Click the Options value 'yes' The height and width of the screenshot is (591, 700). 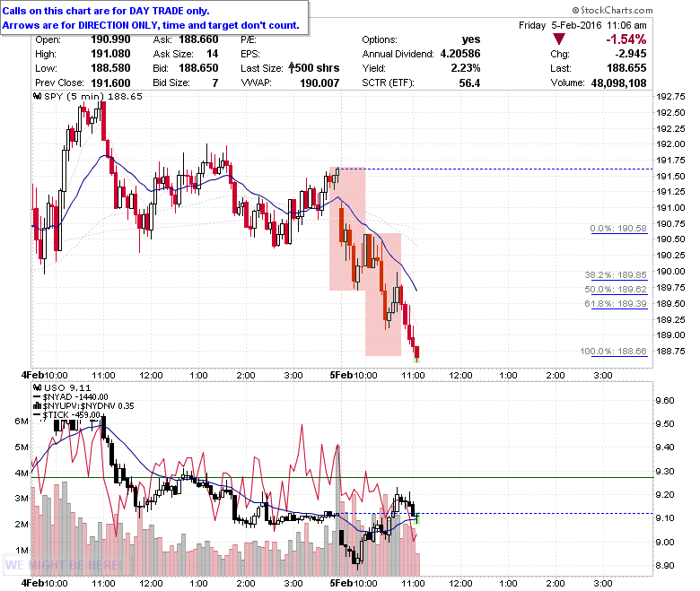pos(471,39)
